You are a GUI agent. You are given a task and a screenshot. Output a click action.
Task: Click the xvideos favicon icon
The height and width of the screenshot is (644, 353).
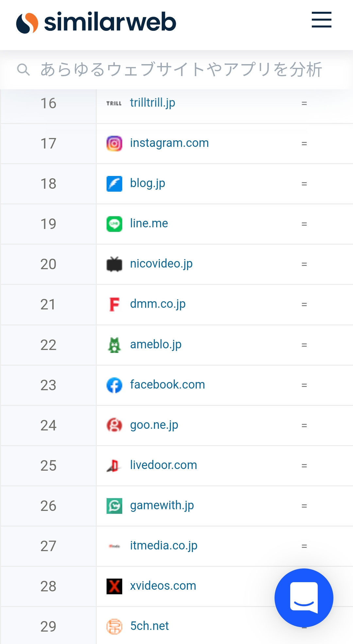pos(114,586)
